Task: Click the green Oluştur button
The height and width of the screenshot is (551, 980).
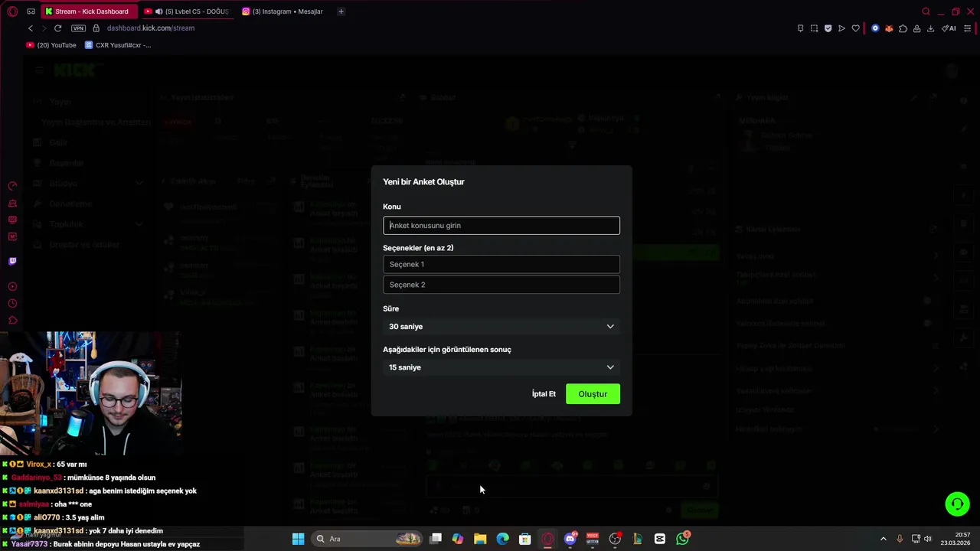Action: [593, 394]
